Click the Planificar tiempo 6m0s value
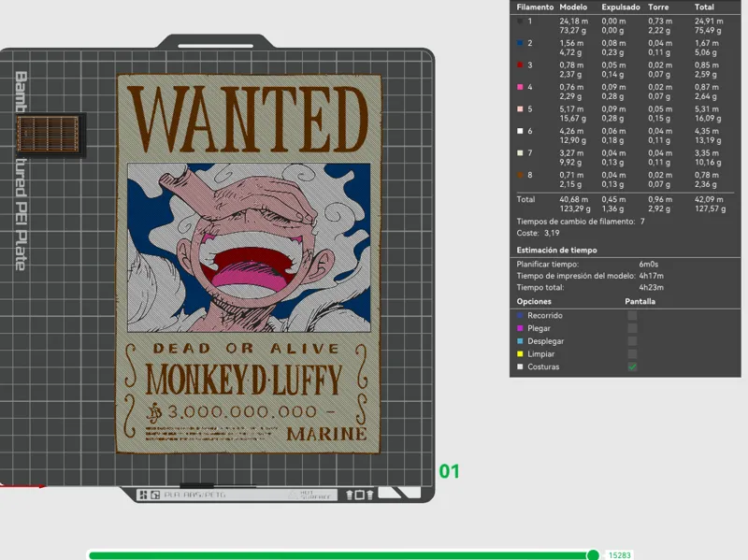This screenshot has width=748, height=560. 649,264
